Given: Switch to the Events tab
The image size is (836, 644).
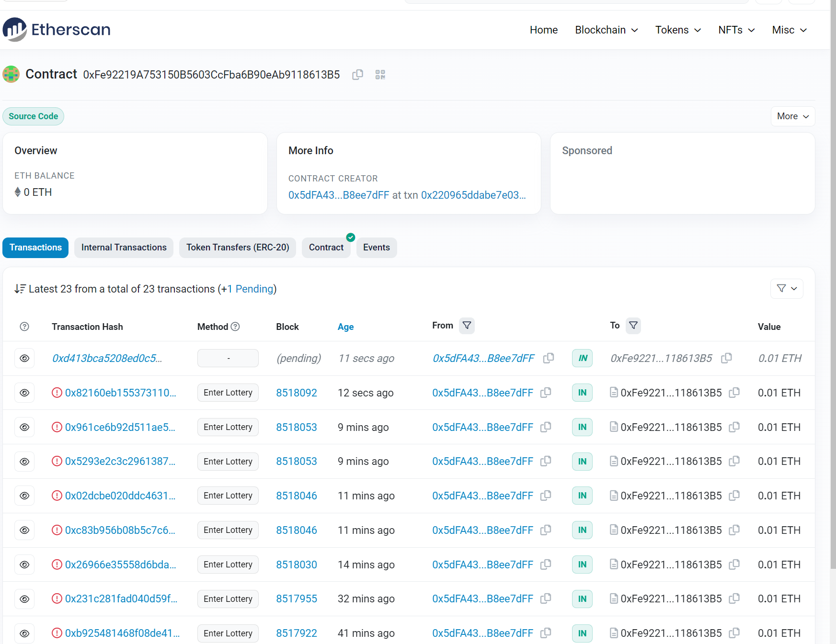Looking at the screenshot, I should (x=377, y=248).
